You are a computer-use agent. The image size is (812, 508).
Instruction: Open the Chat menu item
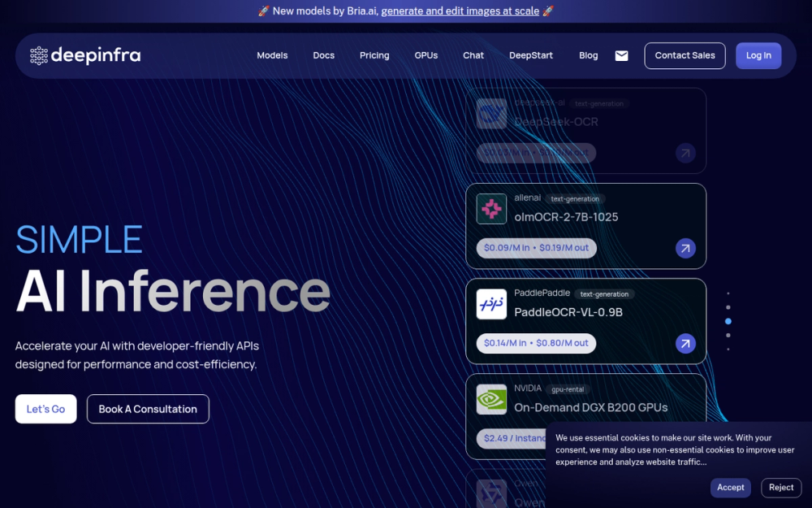click(473, 55)
